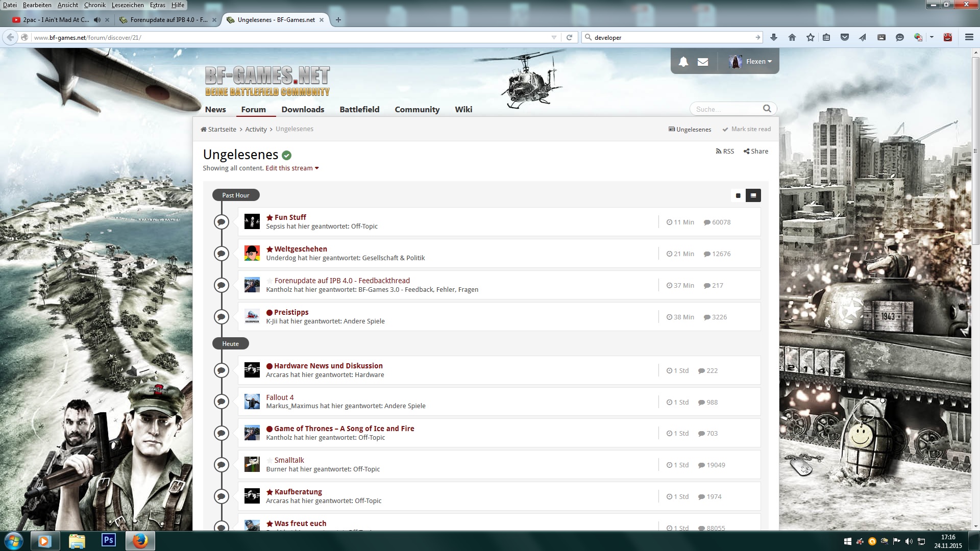This screenshot has height=551, width=980.
Task: Click the browser URL address bar
Action: coord(291,37)
